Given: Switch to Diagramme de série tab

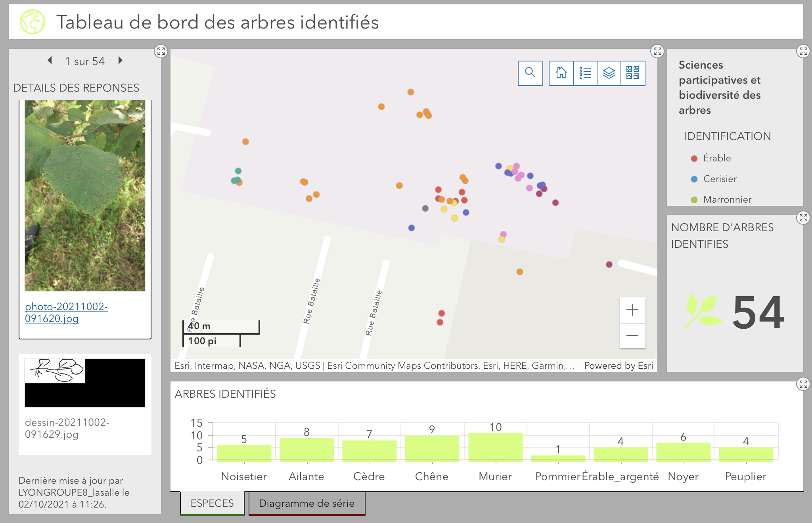Looking at the screenshot, I should 306,503.
